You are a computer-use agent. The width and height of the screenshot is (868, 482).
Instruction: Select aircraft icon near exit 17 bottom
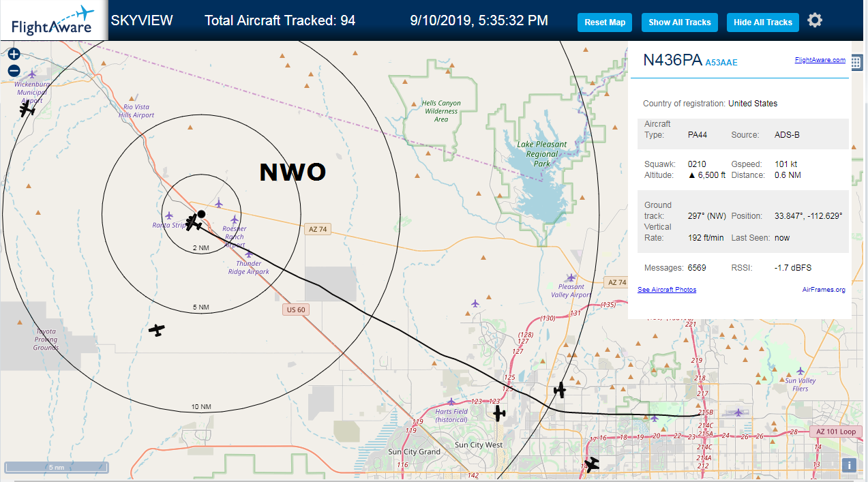pos(591,465)
